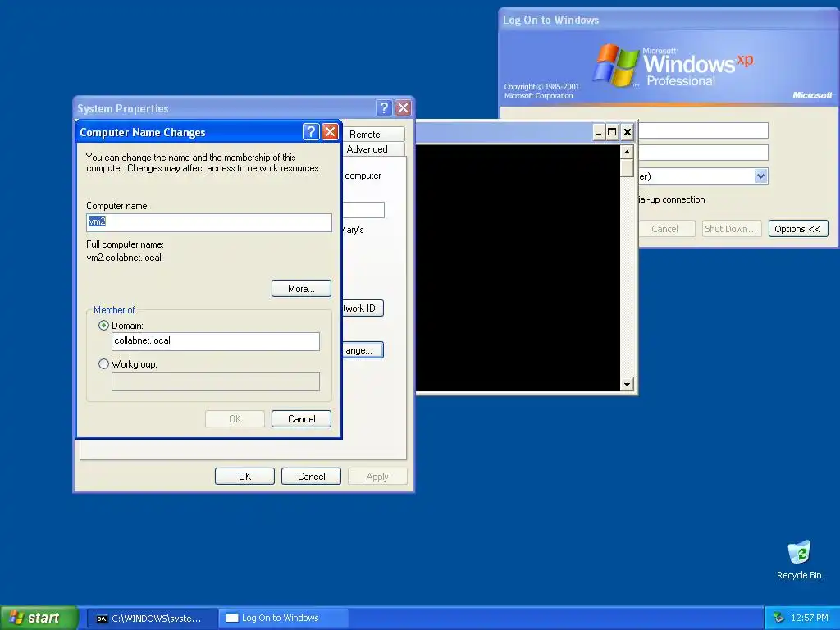Close the black command prompt window
840x630 pixels.
point(627,132)
